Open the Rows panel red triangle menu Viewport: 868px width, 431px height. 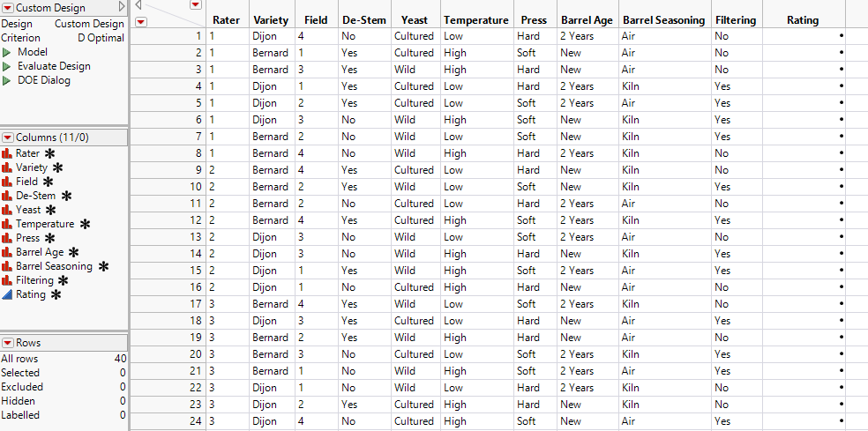[7, 343]
